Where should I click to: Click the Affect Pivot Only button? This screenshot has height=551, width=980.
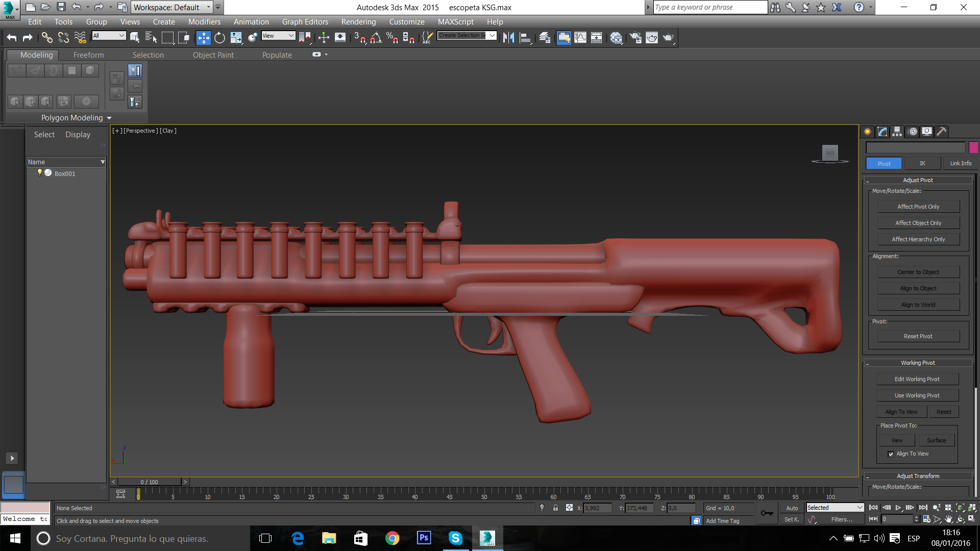918,207
